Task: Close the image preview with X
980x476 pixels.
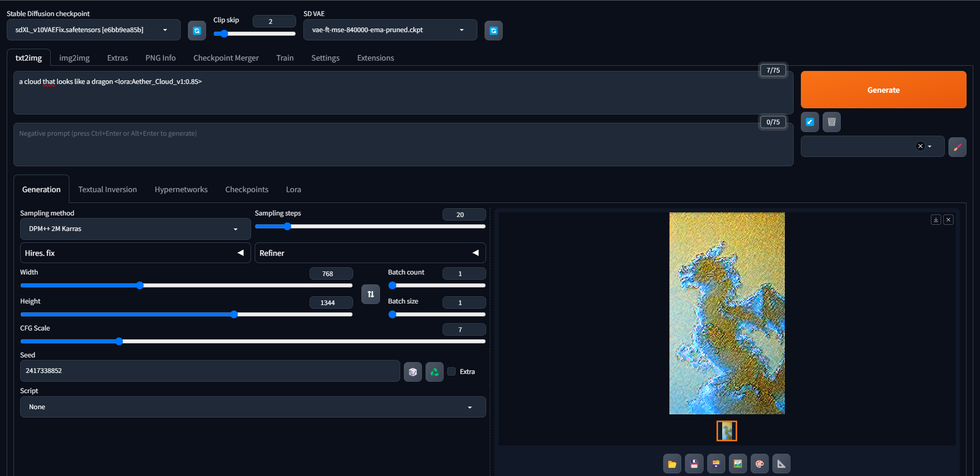Action: coord(948,220)
